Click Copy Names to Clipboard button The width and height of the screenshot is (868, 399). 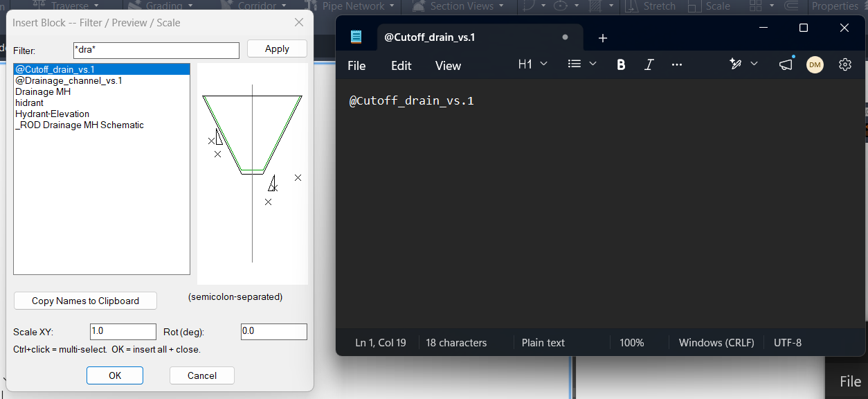coord(85,301)
